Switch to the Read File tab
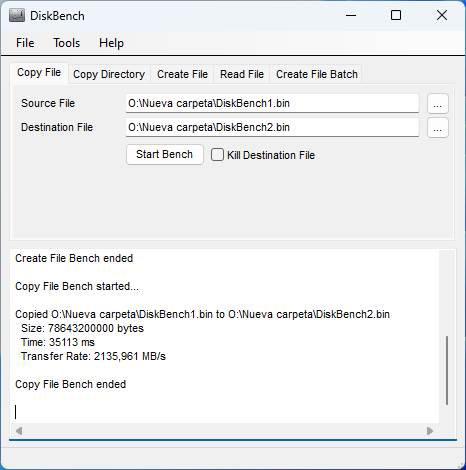 coord(242,74)
